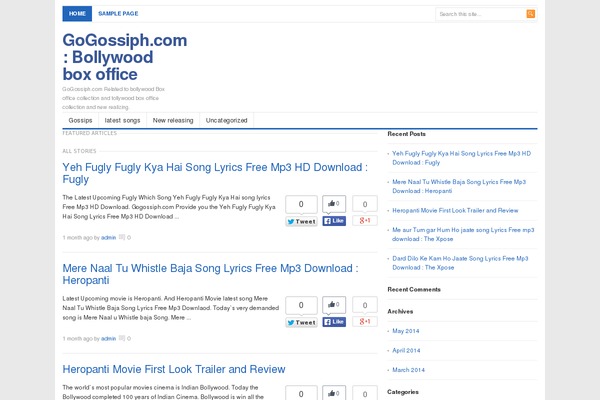
Task: Google +1 the Mere Naal Tu Whistle post
Action: click(365, 322)
